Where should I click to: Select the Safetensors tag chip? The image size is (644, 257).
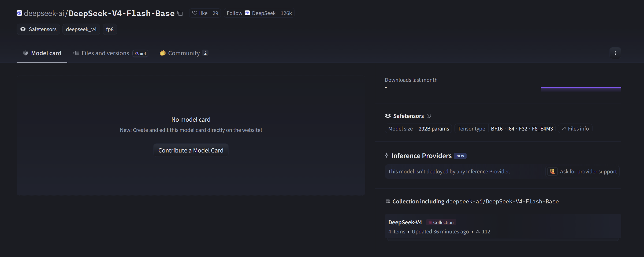tap(38, 29)
